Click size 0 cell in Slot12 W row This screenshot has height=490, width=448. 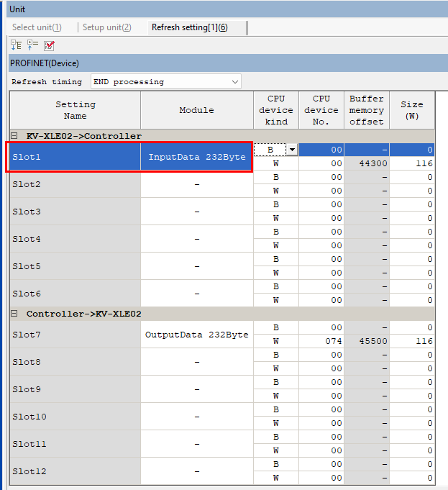click(412, 478)
